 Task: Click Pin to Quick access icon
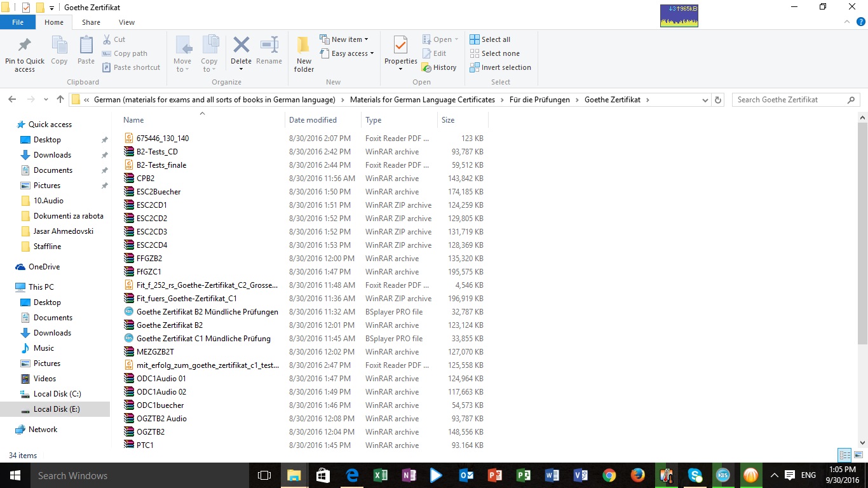tap(25, 46)
